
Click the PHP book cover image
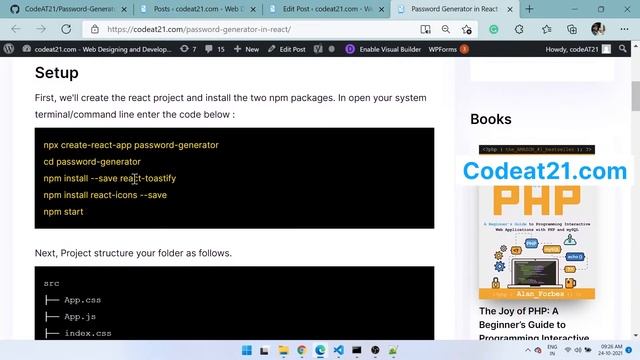[537, 222]
